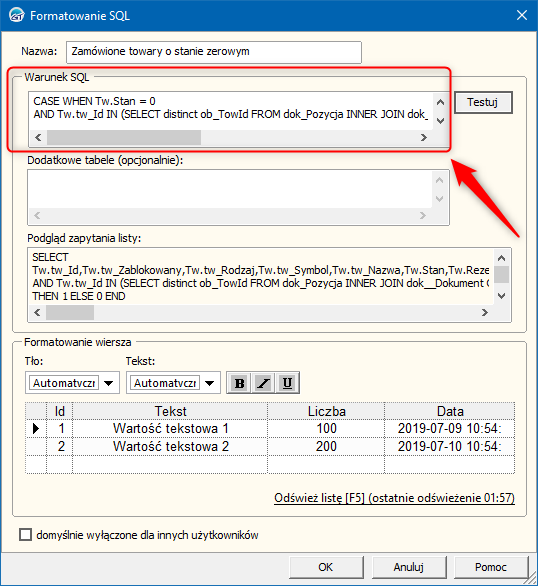Viewport: 538px width, 586px height.
Task: Click Podgląd zapytania scroll up arrow
Action: (x=502, y=258)
